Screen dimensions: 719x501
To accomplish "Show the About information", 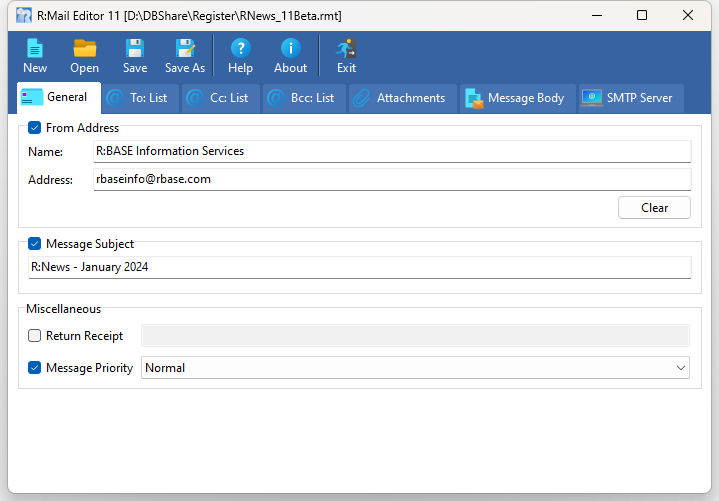I will pos(290,56).
